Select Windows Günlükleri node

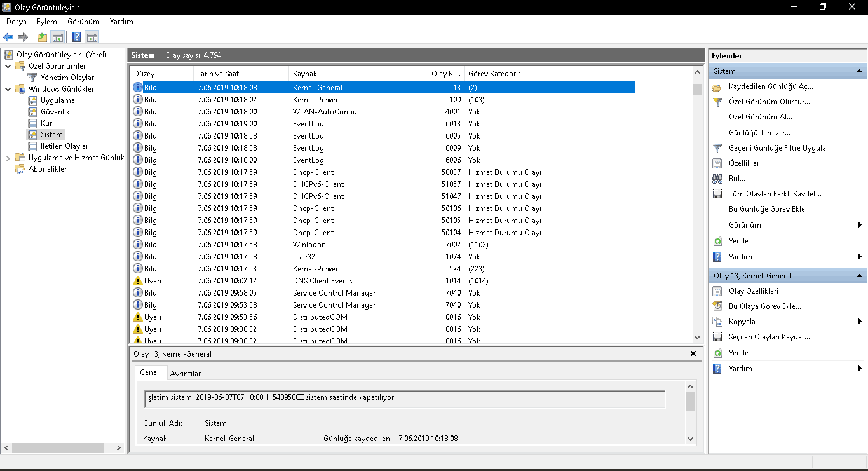[x=62, y=89]
